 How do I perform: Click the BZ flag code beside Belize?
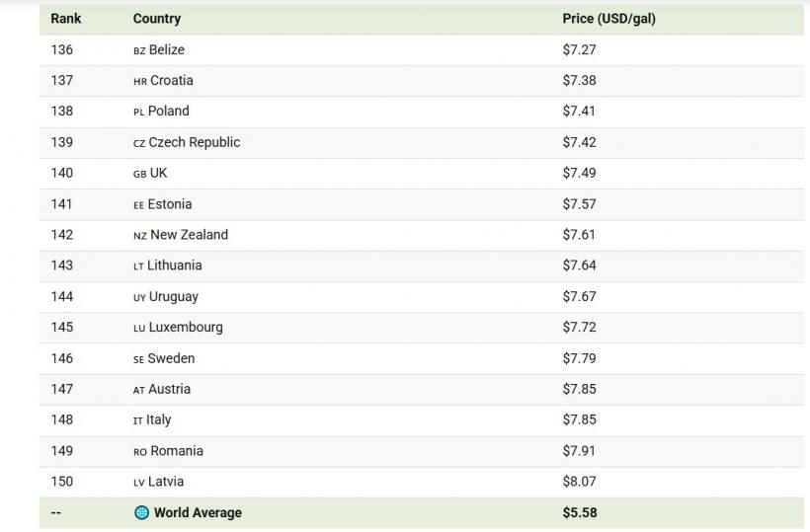[x=139, y=50]
